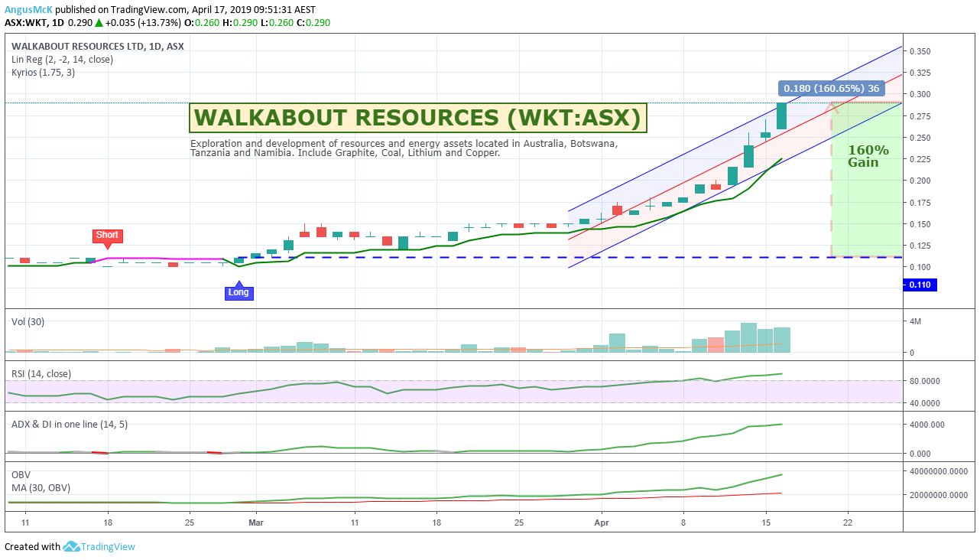
Task: Click the 40.0000 RSI axis value
Action: 924,403
